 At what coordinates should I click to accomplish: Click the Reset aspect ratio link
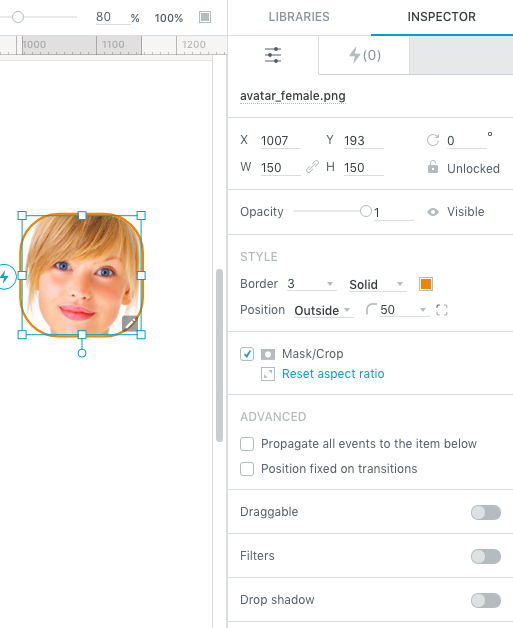[x=333, y=374]
